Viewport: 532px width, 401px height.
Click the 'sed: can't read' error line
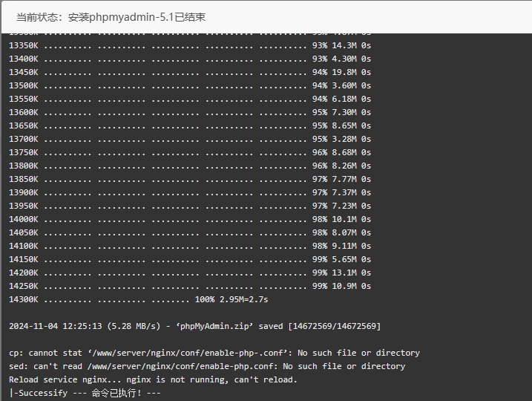tap(207, 366)
